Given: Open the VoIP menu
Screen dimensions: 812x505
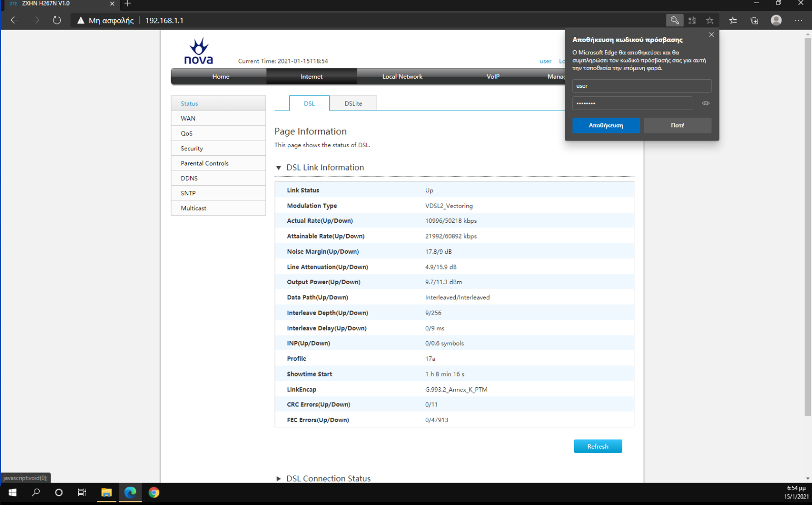Looking at the screenshot, I should click(493, 77).
